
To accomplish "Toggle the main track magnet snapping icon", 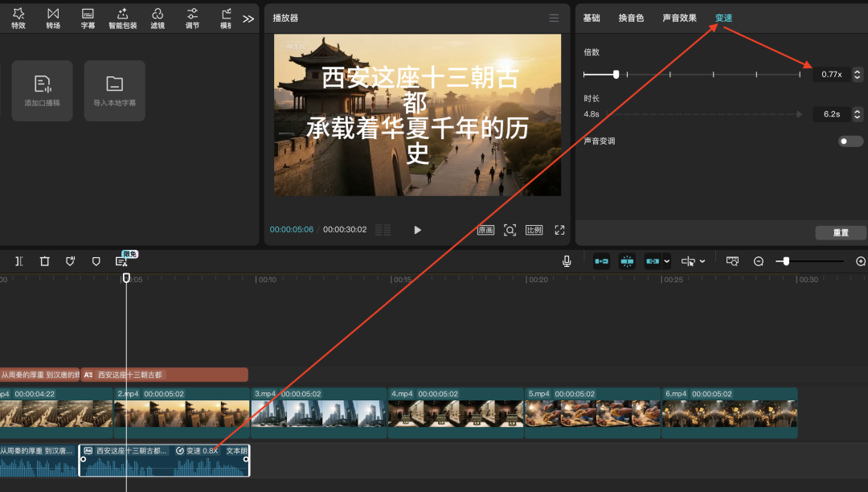I will coord(601,261).
